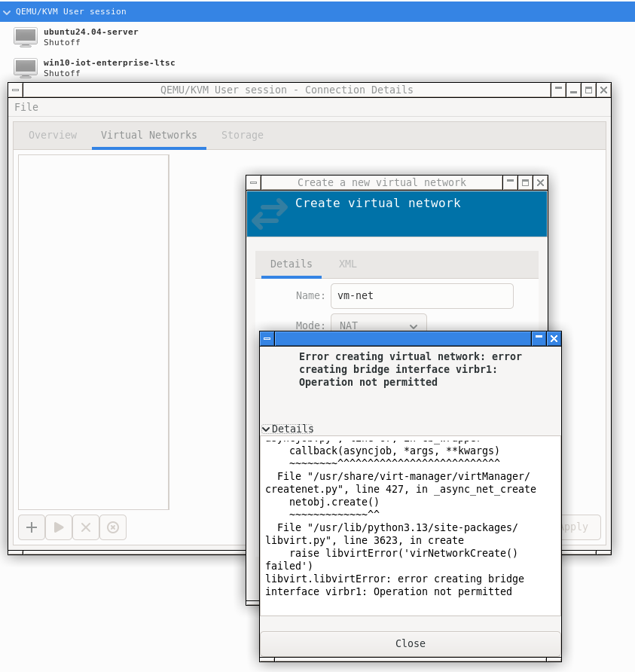Maximize the Connection Details window
This screenshot has height=672, width=635.
(x=589, y=90)
